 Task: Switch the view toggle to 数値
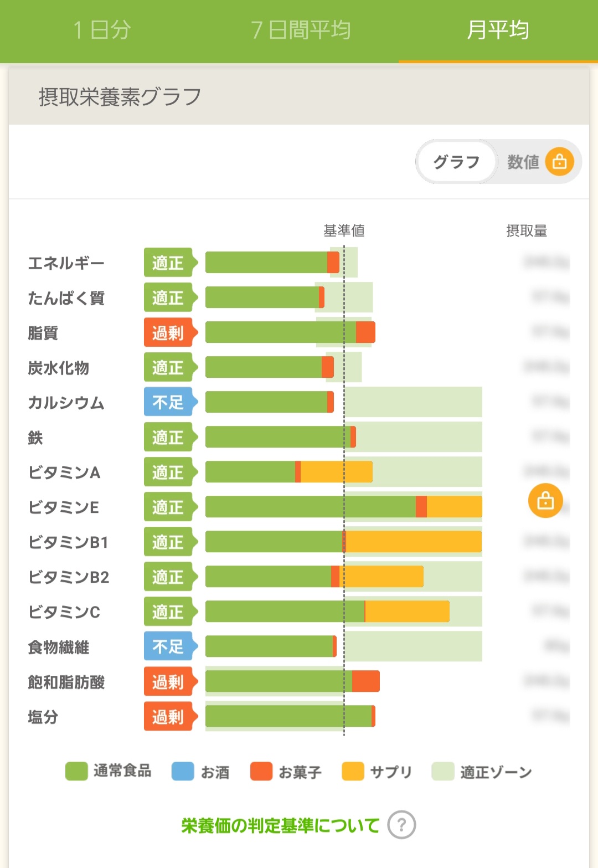point(523,162)
